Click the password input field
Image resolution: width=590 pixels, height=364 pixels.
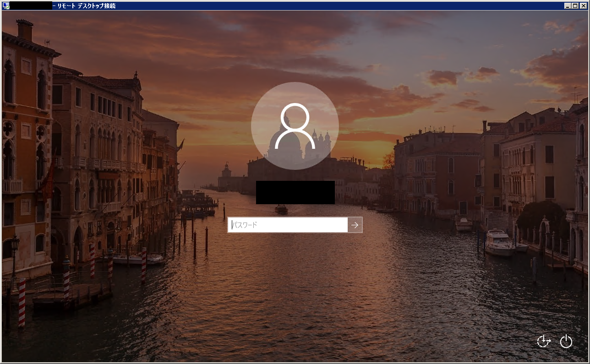[288, 225]
